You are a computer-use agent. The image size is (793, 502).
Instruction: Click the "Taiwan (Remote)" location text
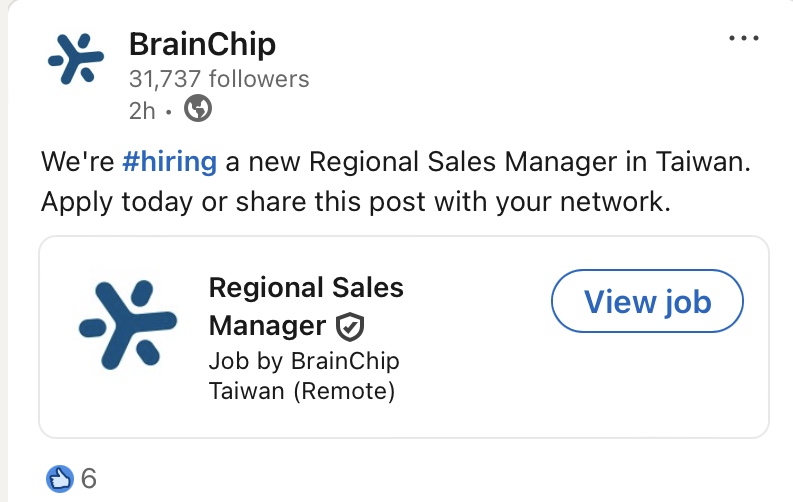[x=302, y=390]
